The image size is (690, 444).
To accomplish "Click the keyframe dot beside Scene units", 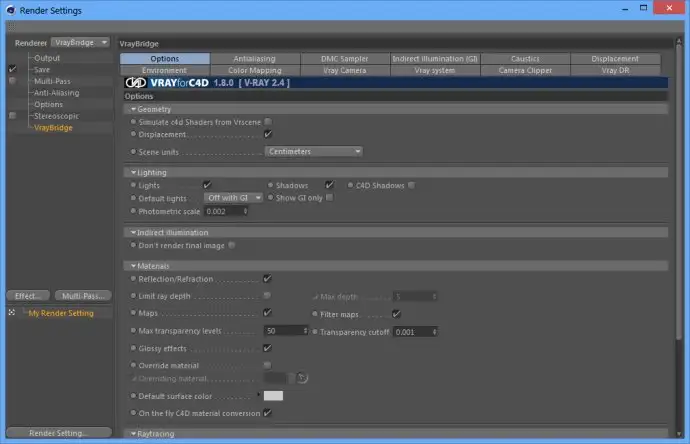I will point(133,151).
